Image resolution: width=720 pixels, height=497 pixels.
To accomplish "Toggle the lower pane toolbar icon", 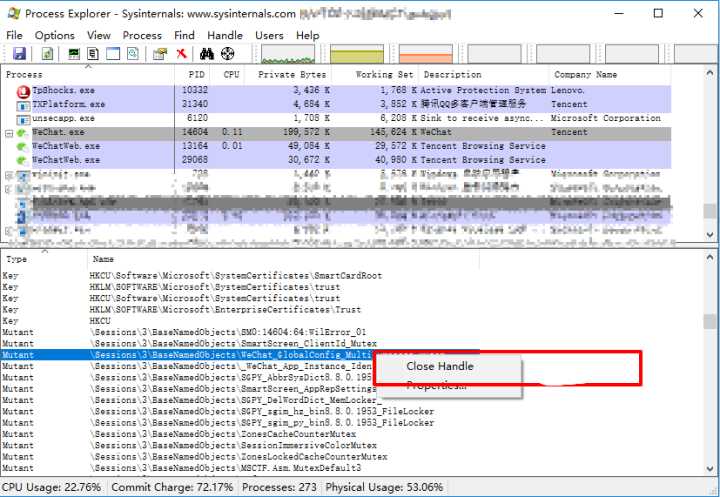I will [113, 54].
